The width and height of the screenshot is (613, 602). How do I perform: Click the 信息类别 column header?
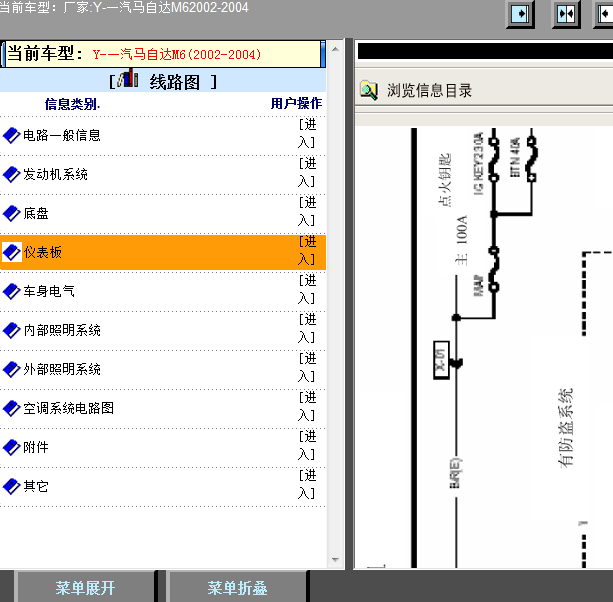72,104
